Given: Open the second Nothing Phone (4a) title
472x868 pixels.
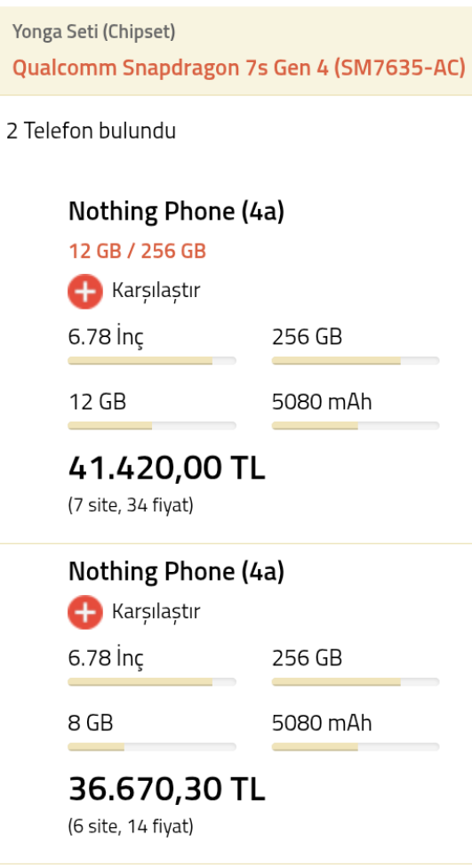Looking at the screenshot, I should tap(176, 571).
